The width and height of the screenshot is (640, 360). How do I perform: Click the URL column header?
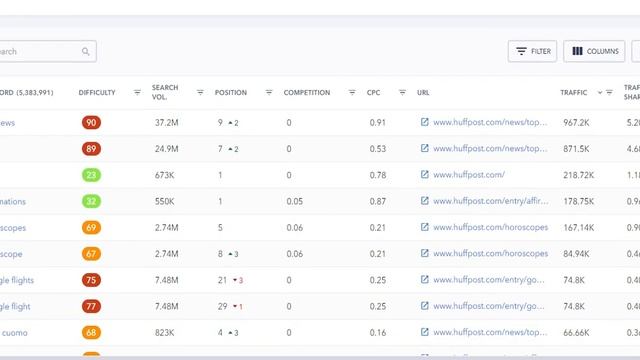[x=423, y=93]
